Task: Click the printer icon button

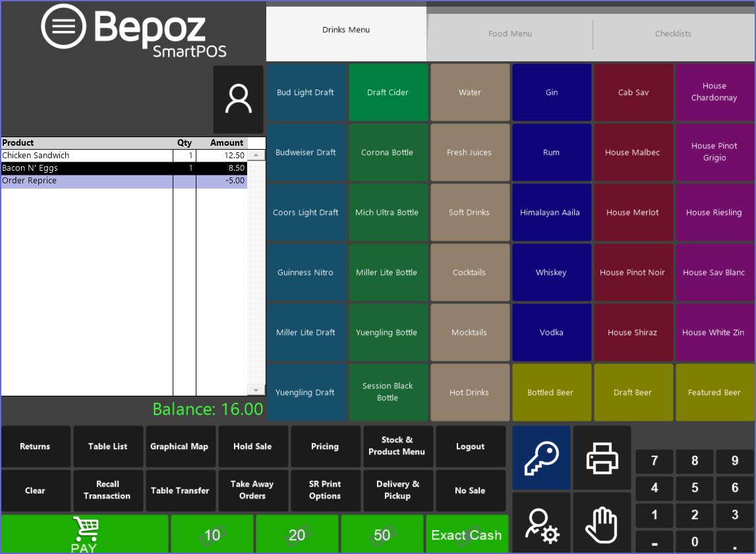Action: [602, 457]
